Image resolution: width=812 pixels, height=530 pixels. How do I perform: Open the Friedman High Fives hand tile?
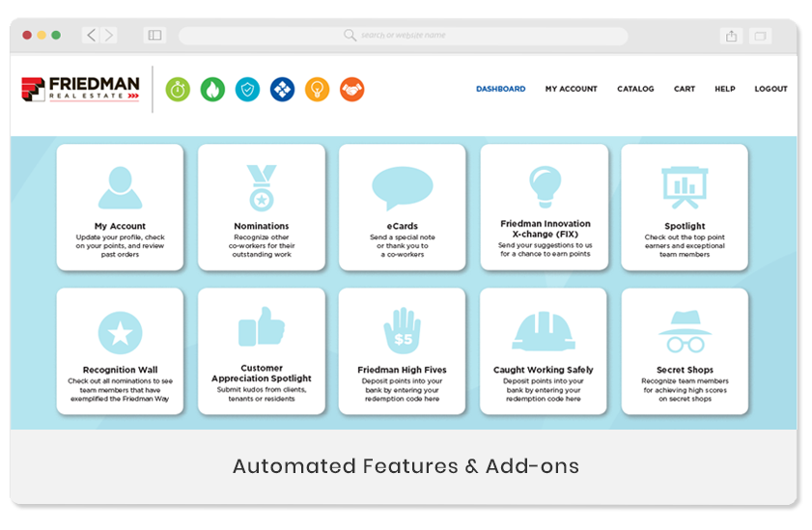tap(402, 350)
